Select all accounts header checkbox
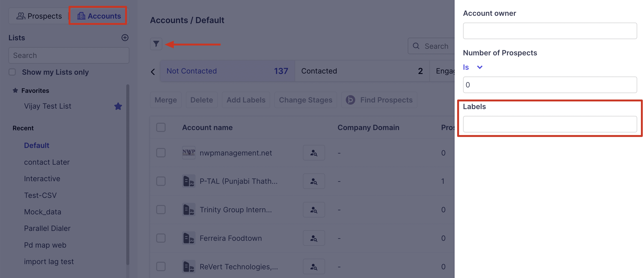The height and width of the screenshot is (278, 644). click(161, 127)
